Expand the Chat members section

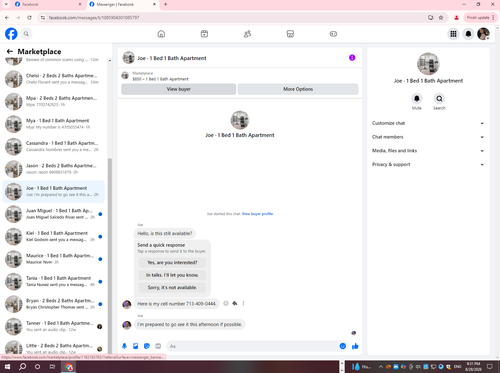point(428,137)
